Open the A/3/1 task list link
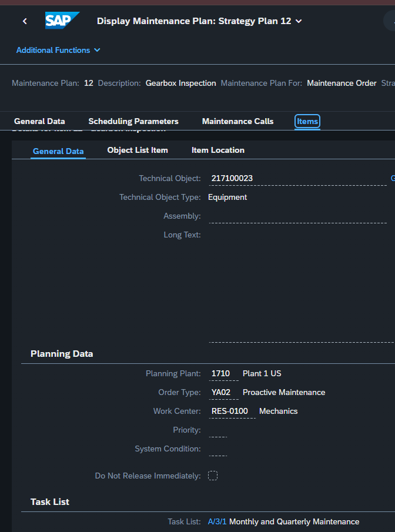The height and width of the screenshot is (532, 395). (x=217, y=521)
